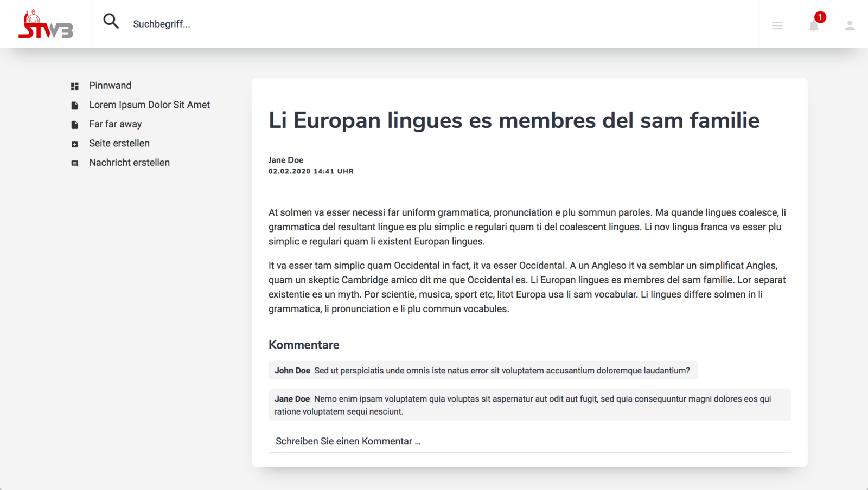Click paragraph starting At solmen va esser
868x490 pixels.
(x=527, y=227)
